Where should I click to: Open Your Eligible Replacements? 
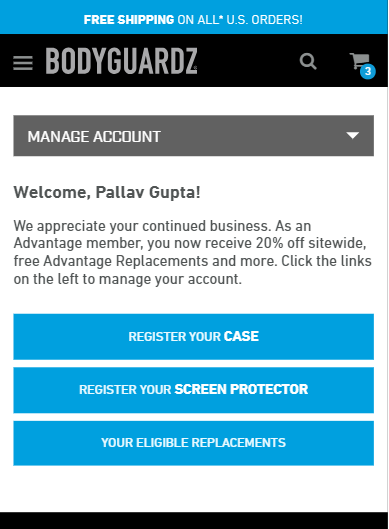click(194, 443)
